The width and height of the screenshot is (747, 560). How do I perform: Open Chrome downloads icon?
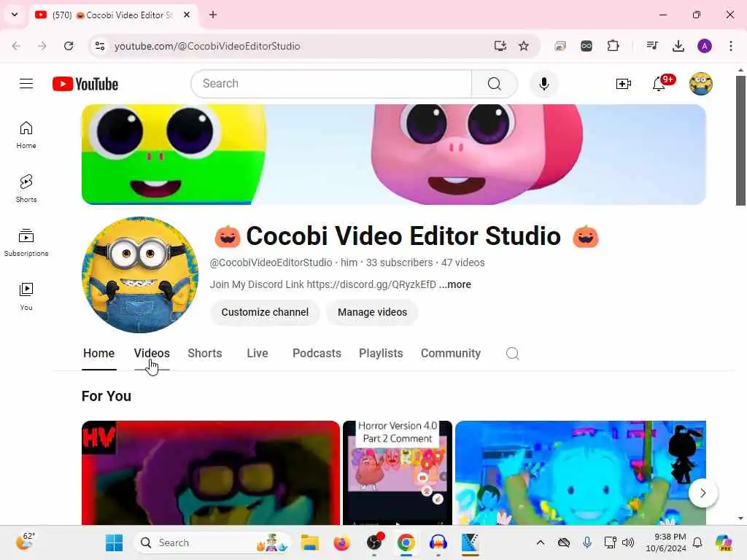(678, 46)
